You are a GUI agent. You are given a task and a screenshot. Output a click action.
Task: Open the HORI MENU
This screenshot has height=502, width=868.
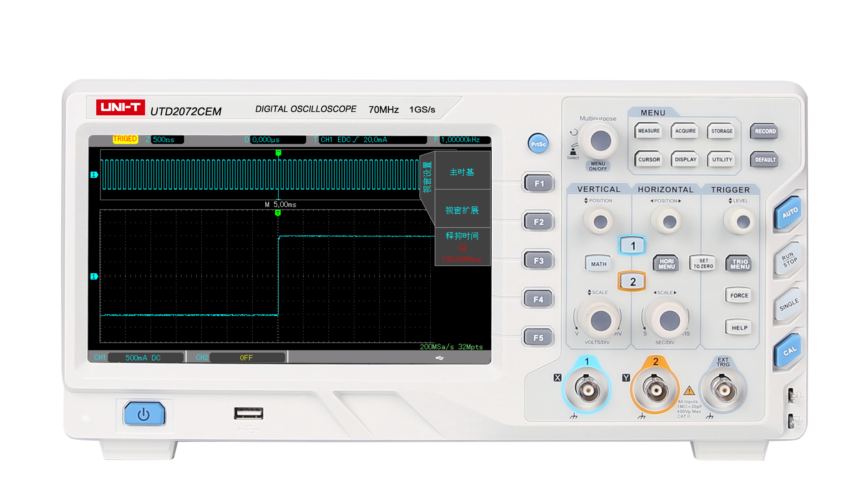click(666, 264)
